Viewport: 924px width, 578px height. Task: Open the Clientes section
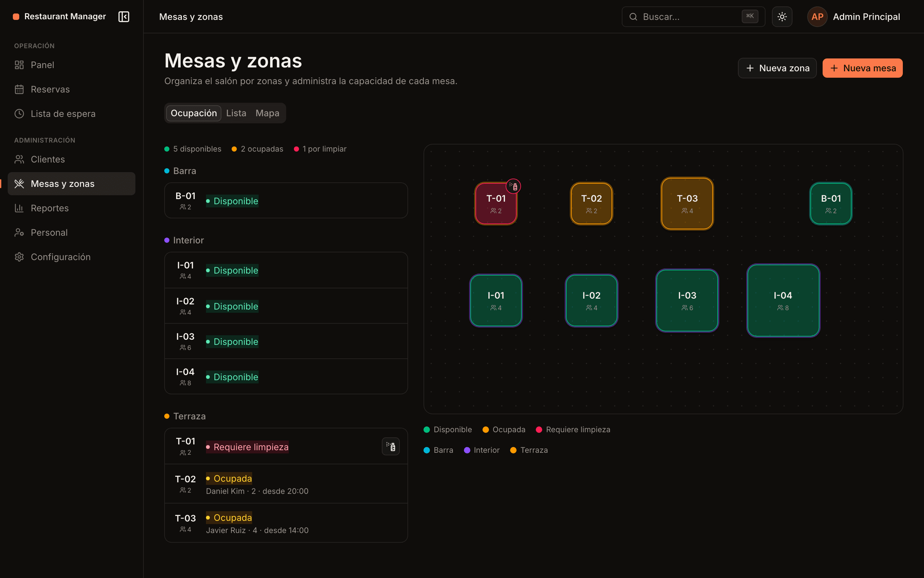point(72,159)
